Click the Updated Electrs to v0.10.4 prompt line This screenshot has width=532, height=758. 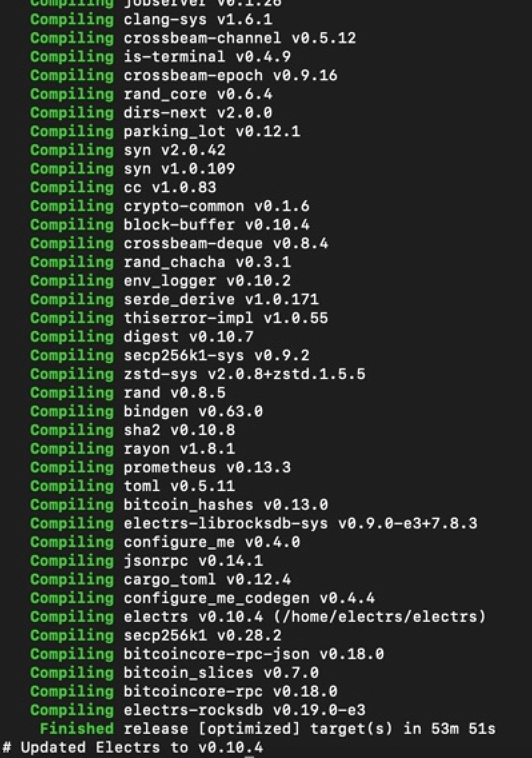pos(133,747)
